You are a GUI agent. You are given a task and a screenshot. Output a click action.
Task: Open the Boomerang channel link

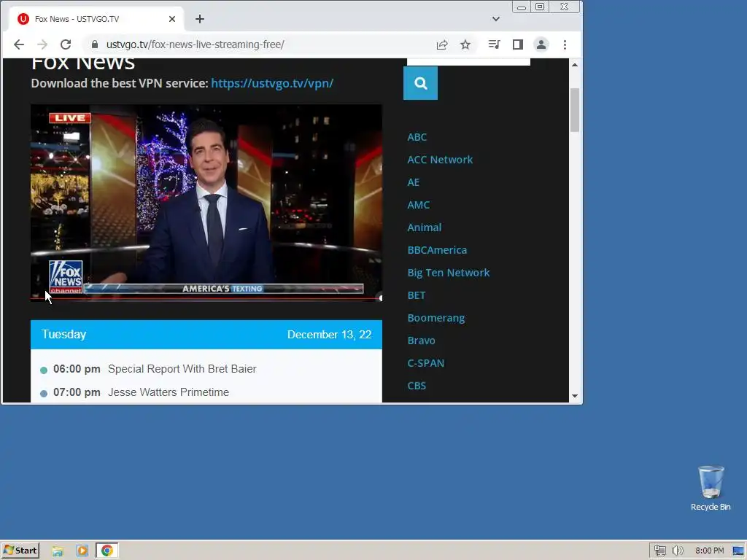[x=436, y=318]
